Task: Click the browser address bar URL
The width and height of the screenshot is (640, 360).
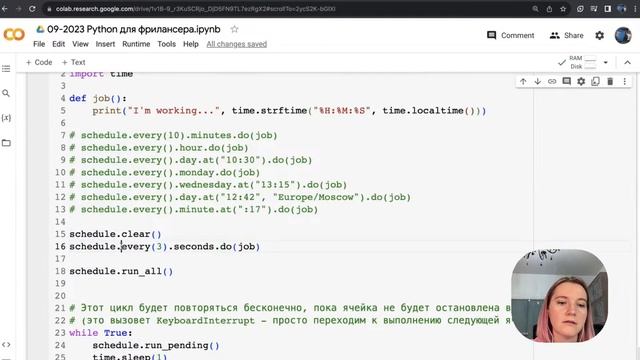Action: [x=196, y=9]
